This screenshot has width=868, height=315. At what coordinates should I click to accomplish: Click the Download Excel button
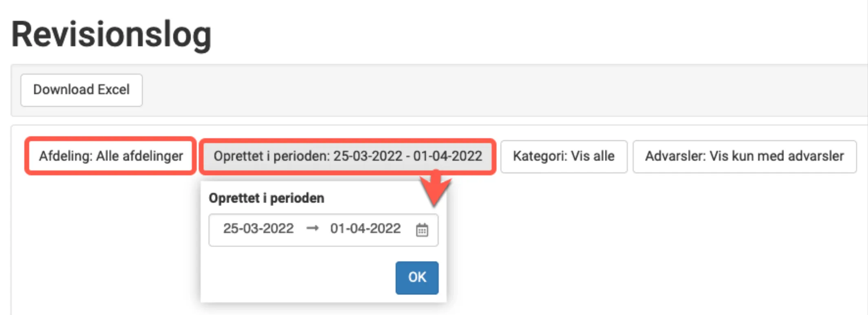tap(82, 90)
